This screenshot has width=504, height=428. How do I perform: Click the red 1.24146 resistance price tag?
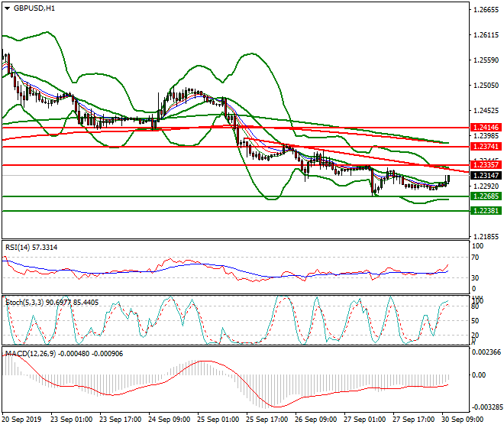[x=485, y=128]
